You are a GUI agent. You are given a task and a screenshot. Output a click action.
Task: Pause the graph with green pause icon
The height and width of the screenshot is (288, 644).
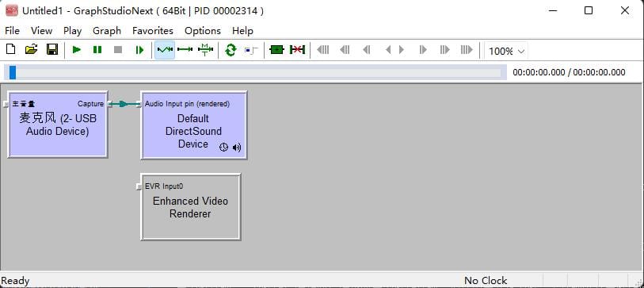tap(97, 50)
